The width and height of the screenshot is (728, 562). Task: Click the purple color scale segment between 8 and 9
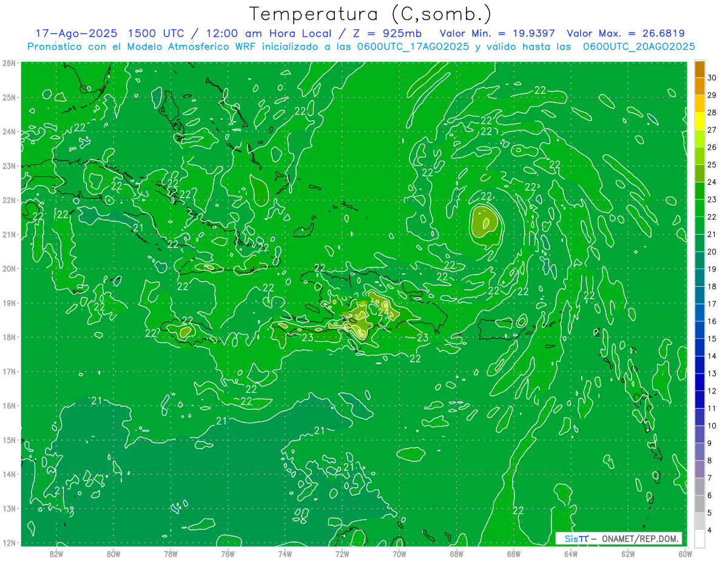point(699,452)
